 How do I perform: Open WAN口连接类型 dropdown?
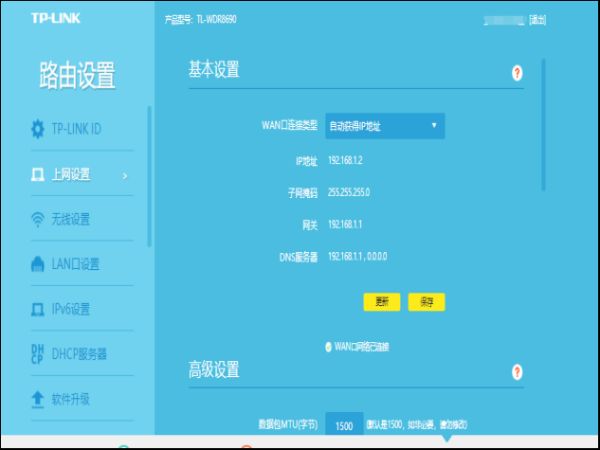point(385,126)
